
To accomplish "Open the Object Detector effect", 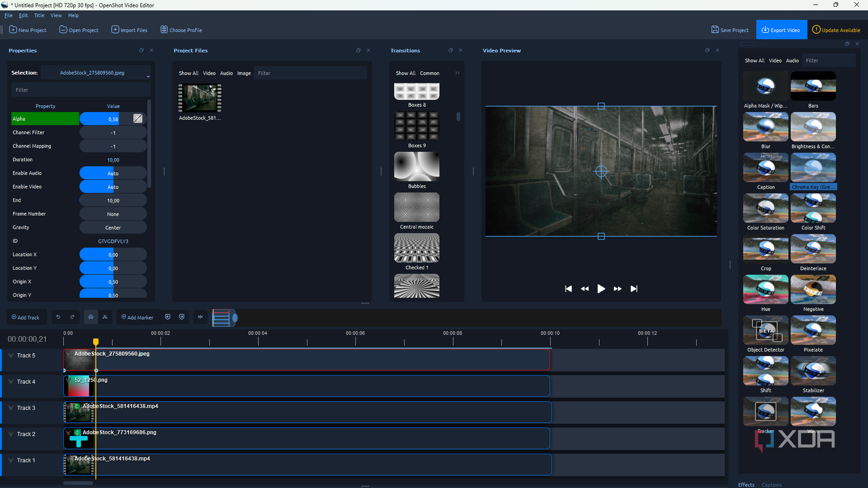I will point(765,330).
